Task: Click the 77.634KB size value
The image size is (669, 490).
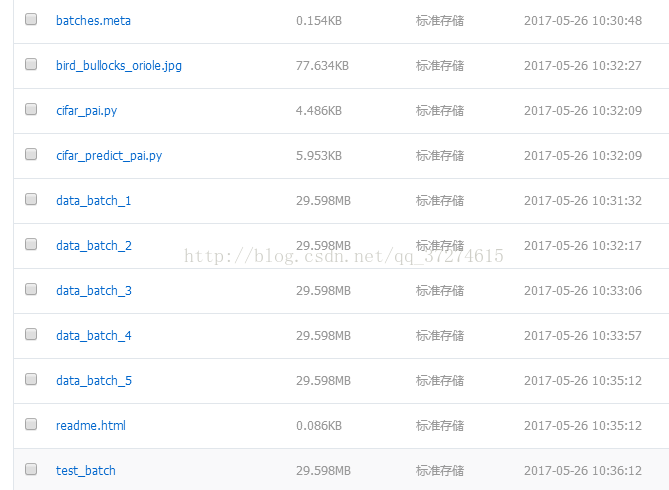Action: (323, 66)
